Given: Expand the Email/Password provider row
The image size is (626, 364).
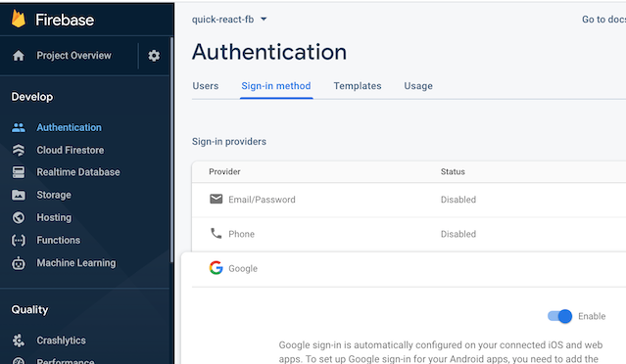Looking at the screenshot, I should pyautogui.click(x=409, y=200).
